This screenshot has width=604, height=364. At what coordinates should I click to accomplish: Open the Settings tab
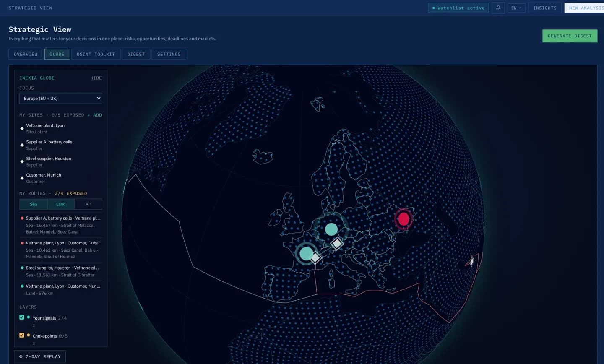tap(169, 54)
